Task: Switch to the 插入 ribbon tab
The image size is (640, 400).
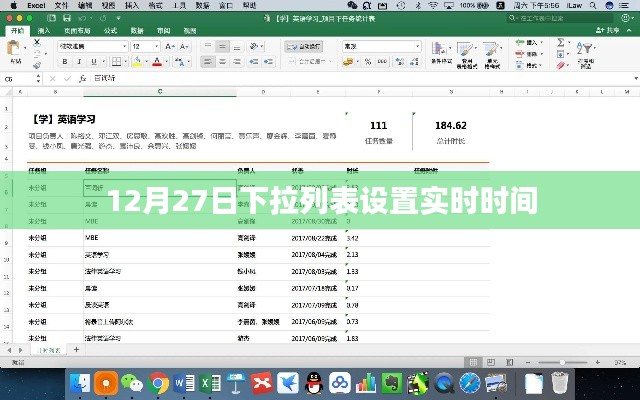Action: click(44, 31)
